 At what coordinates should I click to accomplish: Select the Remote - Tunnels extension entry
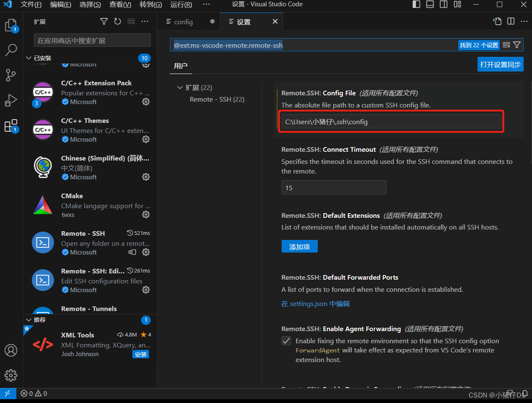[90, 309]
